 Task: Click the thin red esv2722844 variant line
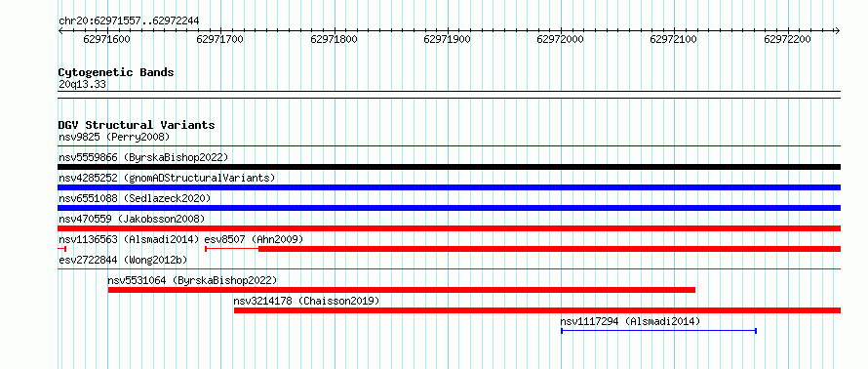coord(449,269)
